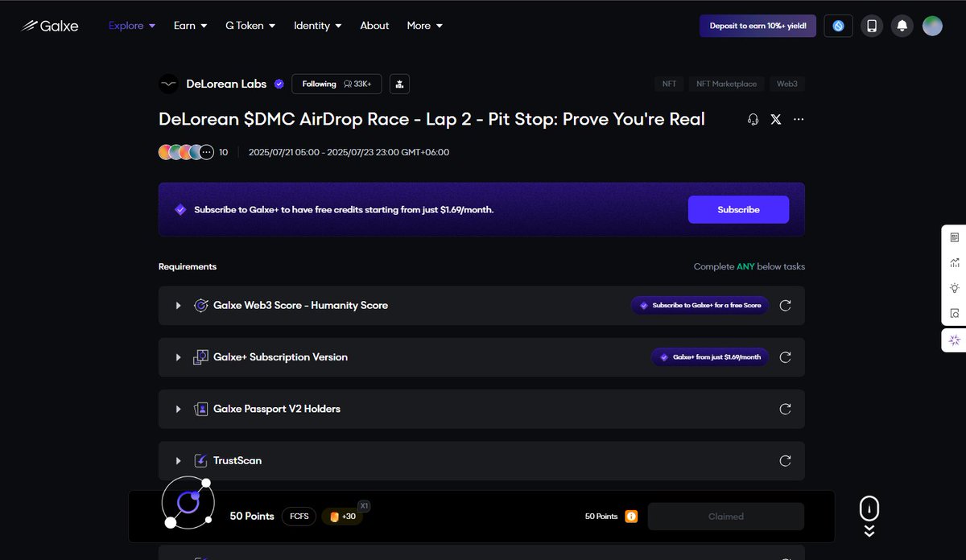Open the leaderboard icon beside Following
Viewport: 966px width, 560px height.
tap(400, 84)
